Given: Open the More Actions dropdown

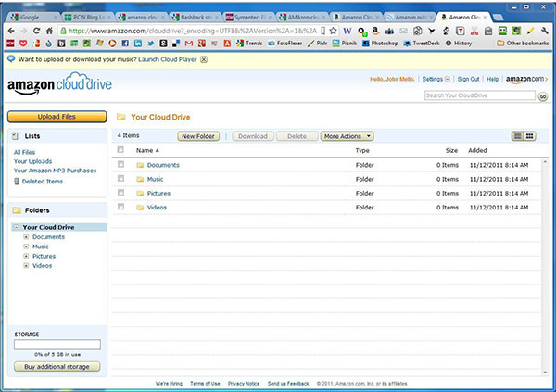Looking at the screenshot, I should (347, 136).
